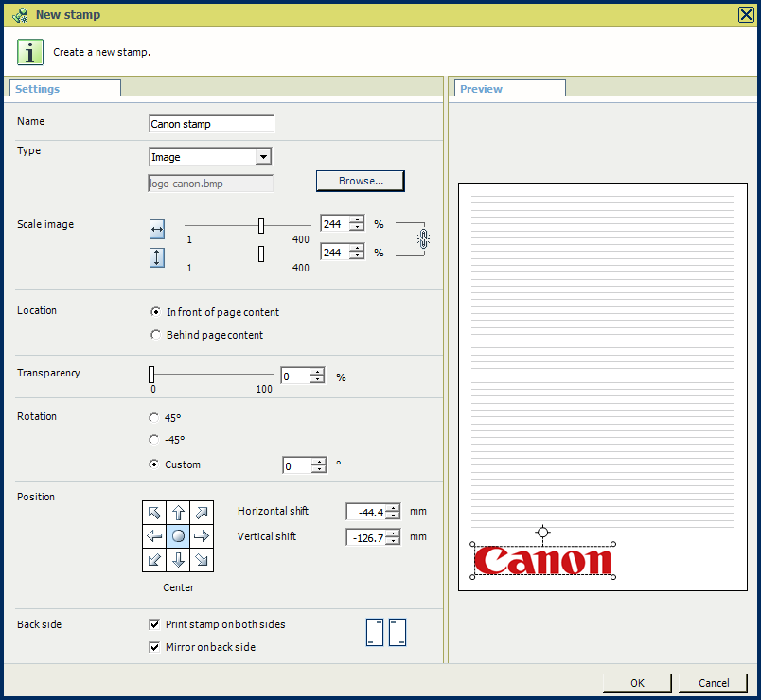Click the green information icon
Image resolution: width=761 pixels, height=700 pixels.
click(x=30, y=52)
